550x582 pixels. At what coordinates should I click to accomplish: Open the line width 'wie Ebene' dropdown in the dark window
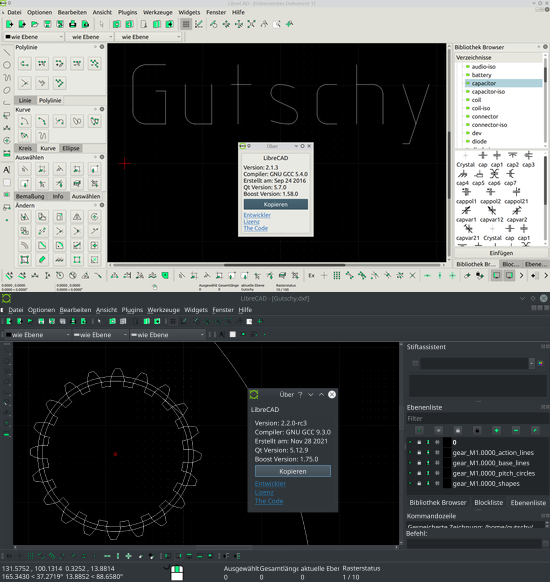[x=101, y=335]
